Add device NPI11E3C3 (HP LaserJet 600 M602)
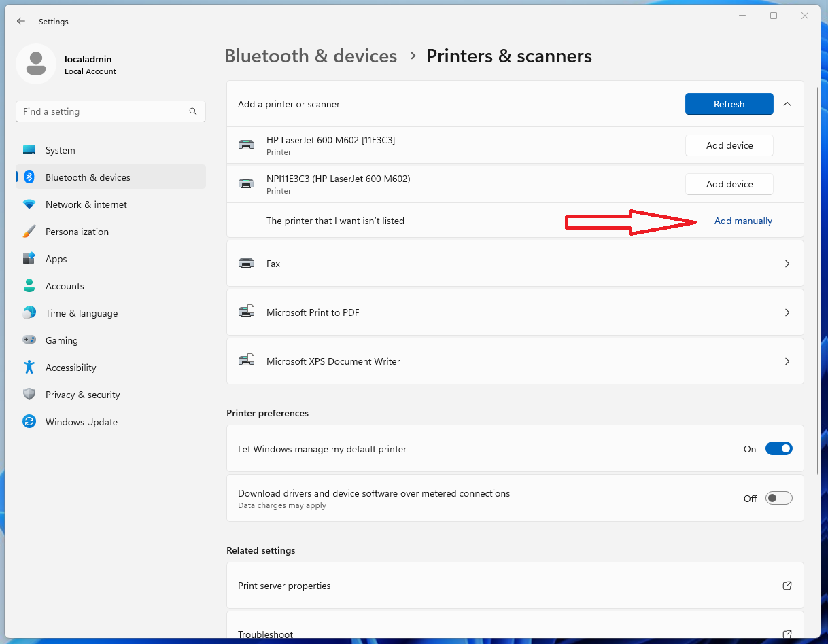828x644 pixels. click(x=729, y=184)
